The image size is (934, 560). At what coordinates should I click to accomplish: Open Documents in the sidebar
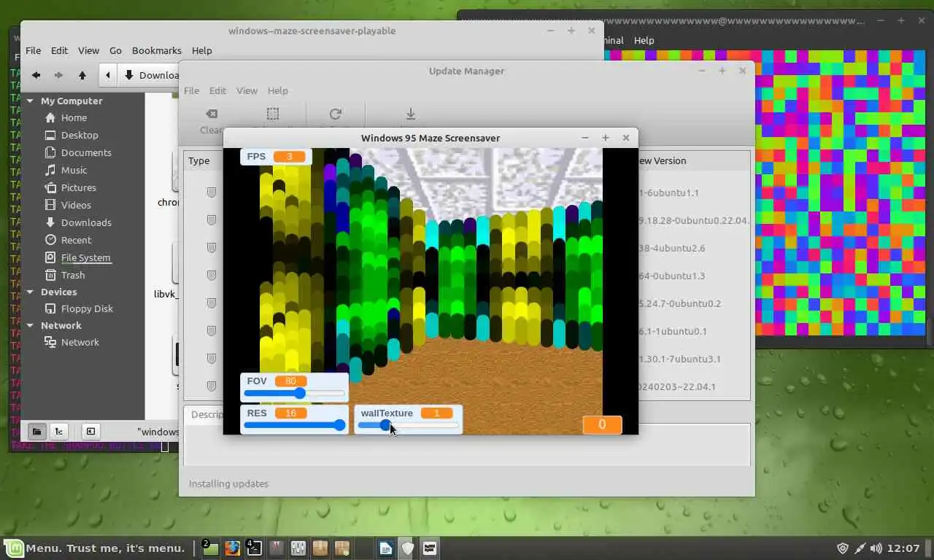[x=86, y=152]
